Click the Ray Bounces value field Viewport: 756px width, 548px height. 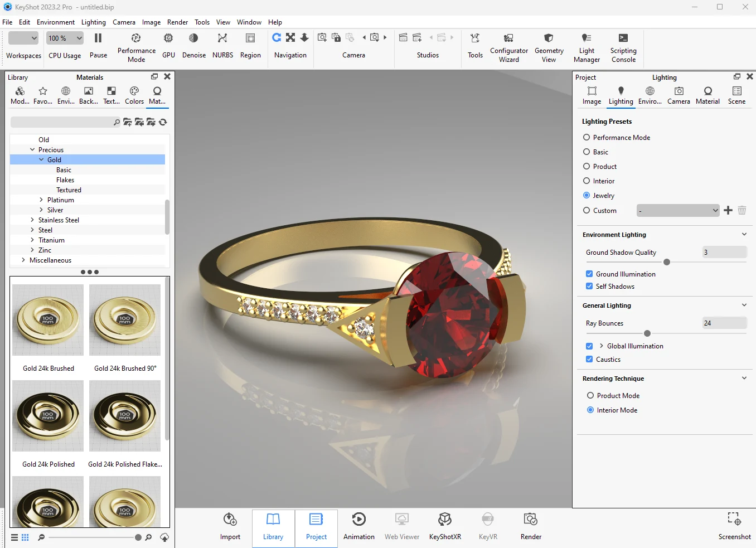pyautogui.click(x=724, y=323)
